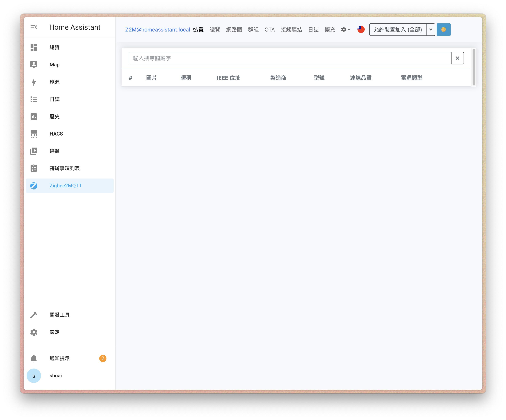Select the HACS sidebar label
The width and height of the screenshot is (506, 420).
pyautogui.click(x=56, y=134)
